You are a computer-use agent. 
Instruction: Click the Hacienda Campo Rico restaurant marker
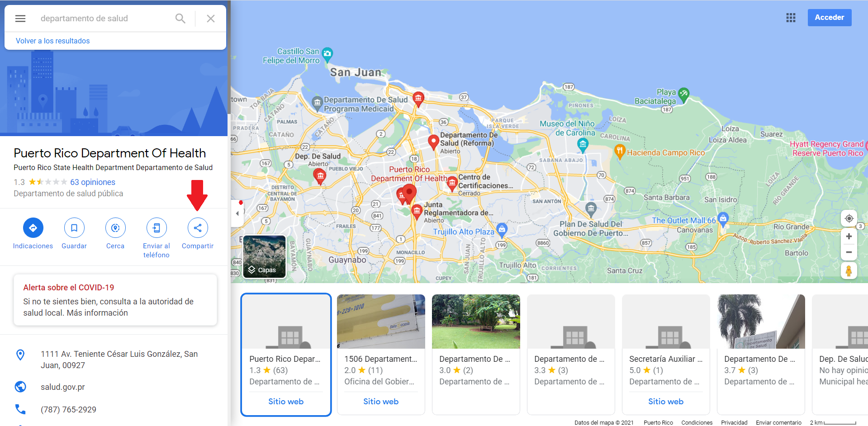pyautogui.click(x=620, y=151)
